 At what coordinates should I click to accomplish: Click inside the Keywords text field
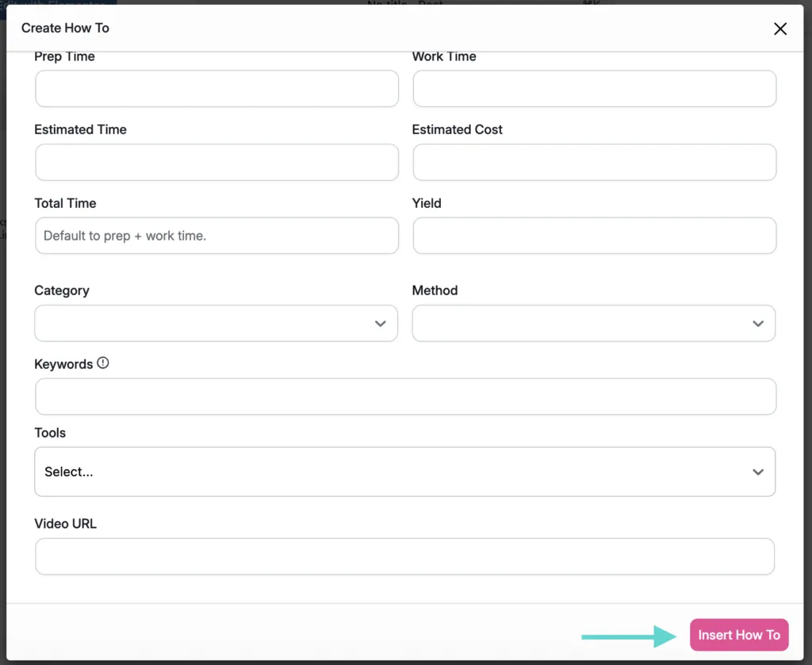tap(405, 397)
